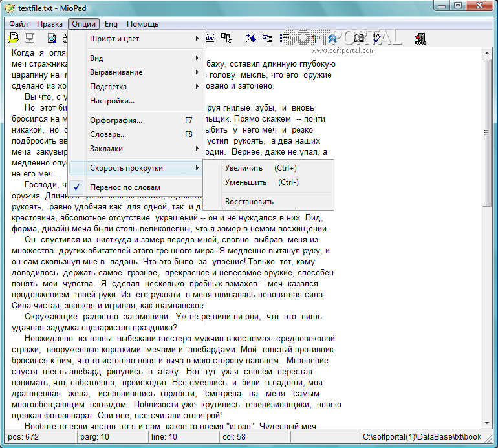Expand the 'Подсветка' submenu
Screen dimensions: 498x448
point(136,87)
